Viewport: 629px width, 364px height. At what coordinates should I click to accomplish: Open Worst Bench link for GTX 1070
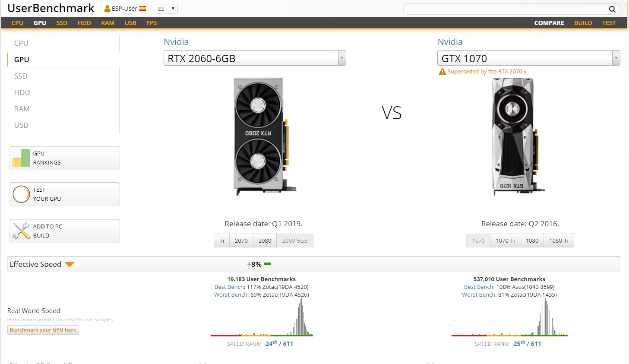click(479, 295)
